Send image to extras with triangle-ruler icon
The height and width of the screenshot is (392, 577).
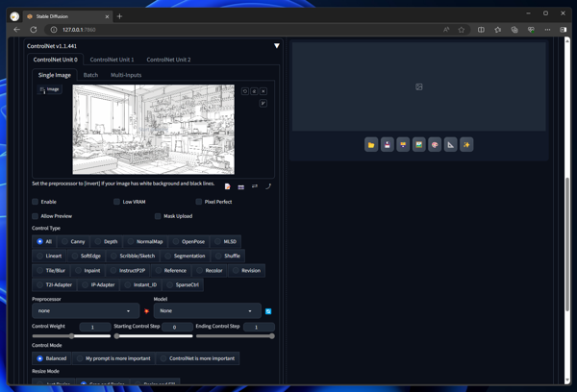[x=450, y=144]
